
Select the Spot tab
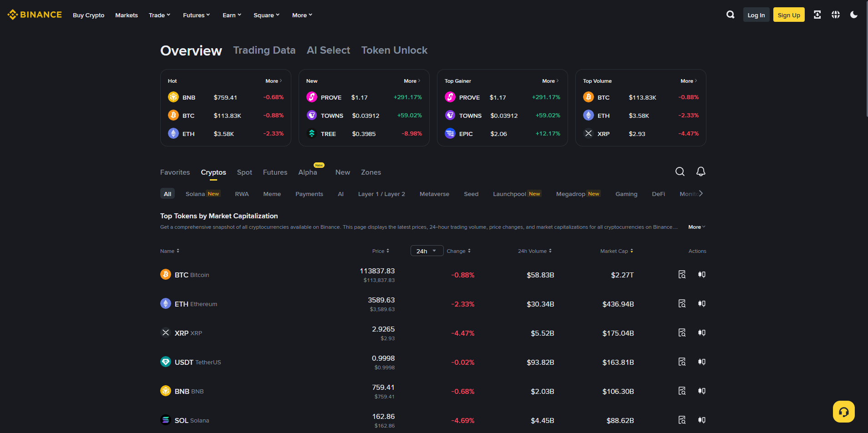coord(244,172)
